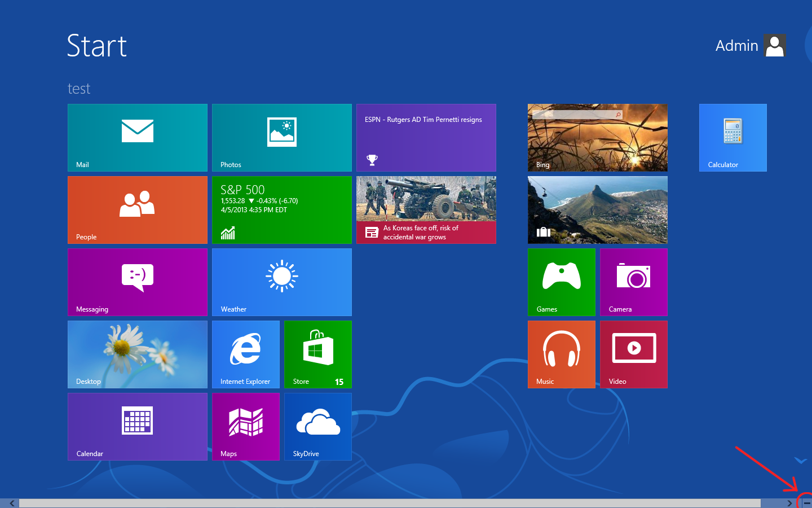Open Internet Explorer from the Start screen
This screenshot has width=812, height=508.
(246, 354)
